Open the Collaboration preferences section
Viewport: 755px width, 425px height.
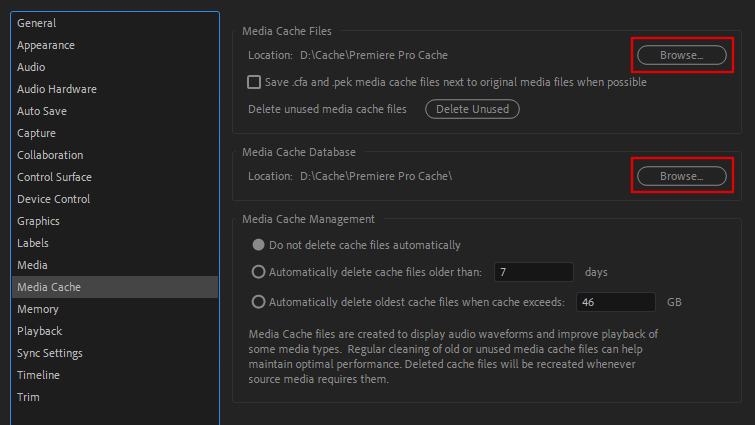[x=50, y=155]
